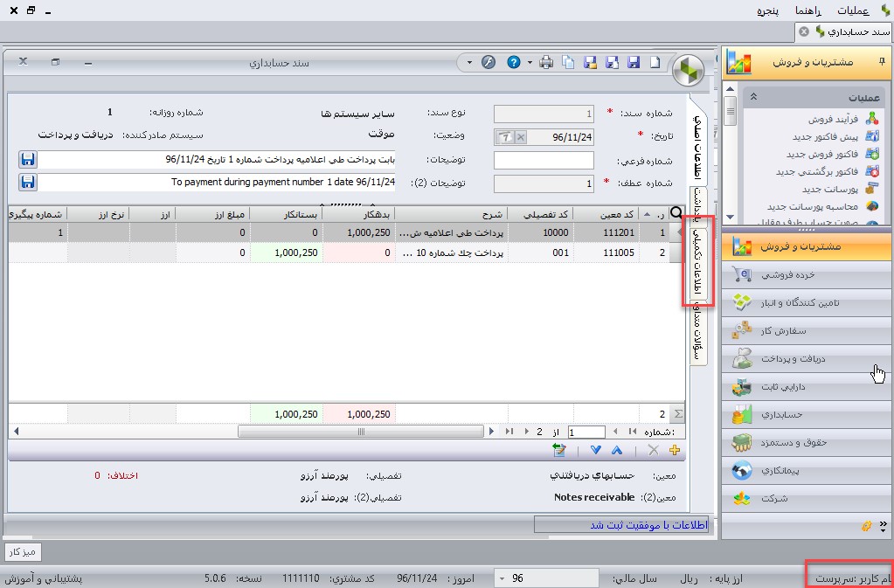Clear the تاریخ date field
This screenshot has height=588, width=894.
[521, 137]
